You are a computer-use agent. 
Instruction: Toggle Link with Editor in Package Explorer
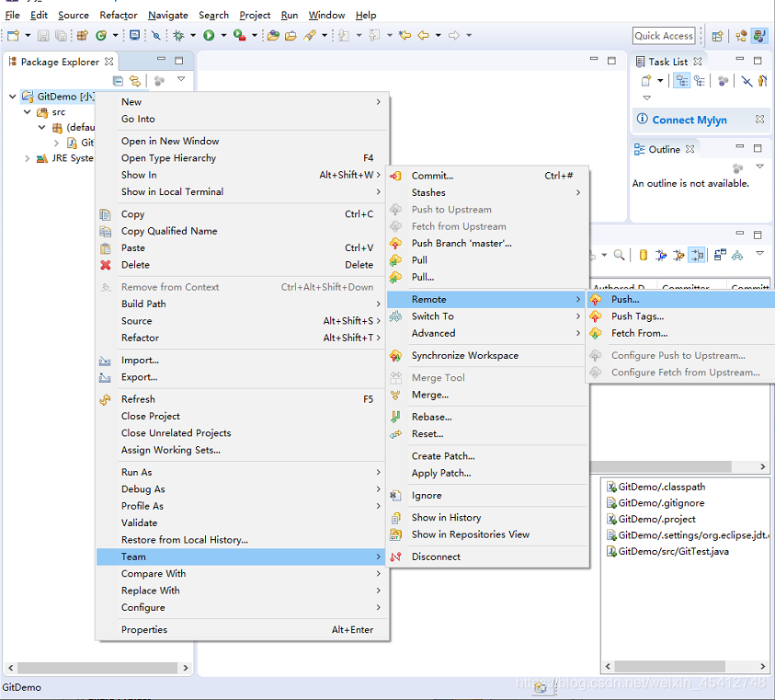tap(135, 81)
